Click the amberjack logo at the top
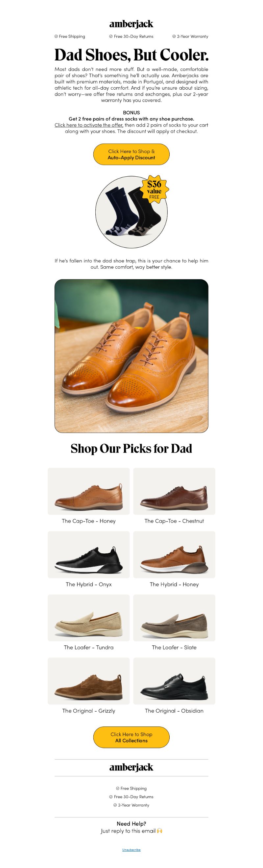Viewport: 263px width, 868px height. coord(131,24)
